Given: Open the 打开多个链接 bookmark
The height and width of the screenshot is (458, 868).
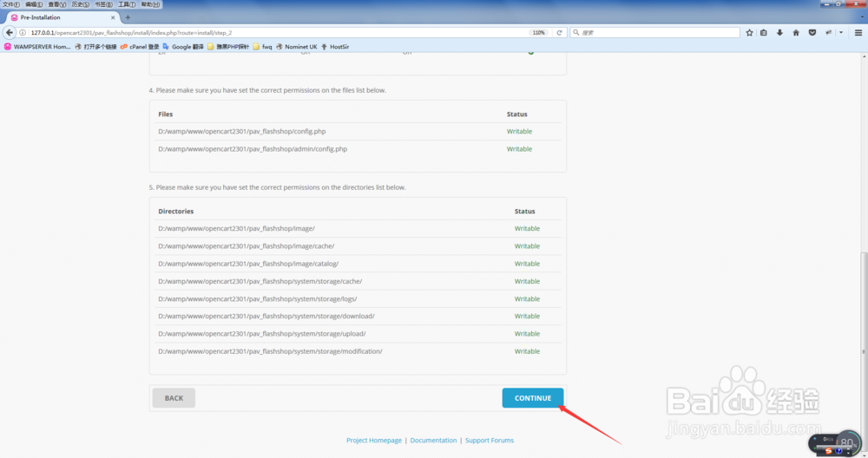Looking at the screenshot, I should click(95, 47).
